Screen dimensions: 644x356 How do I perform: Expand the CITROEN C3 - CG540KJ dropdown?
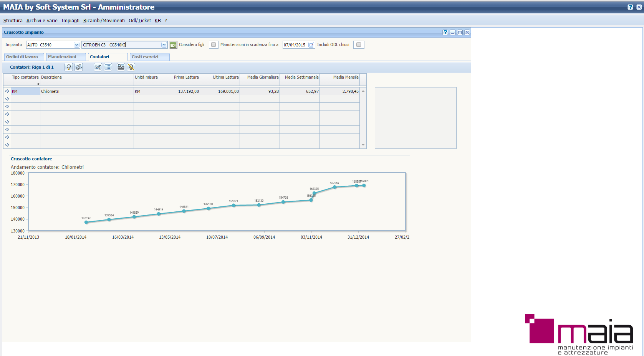[x=164, y=45]
